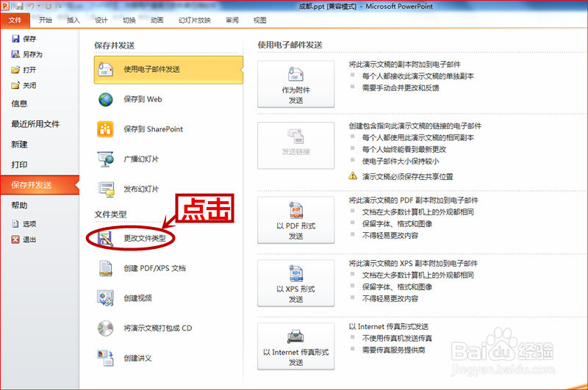Click the Open folder icon

tap(15, 70)
